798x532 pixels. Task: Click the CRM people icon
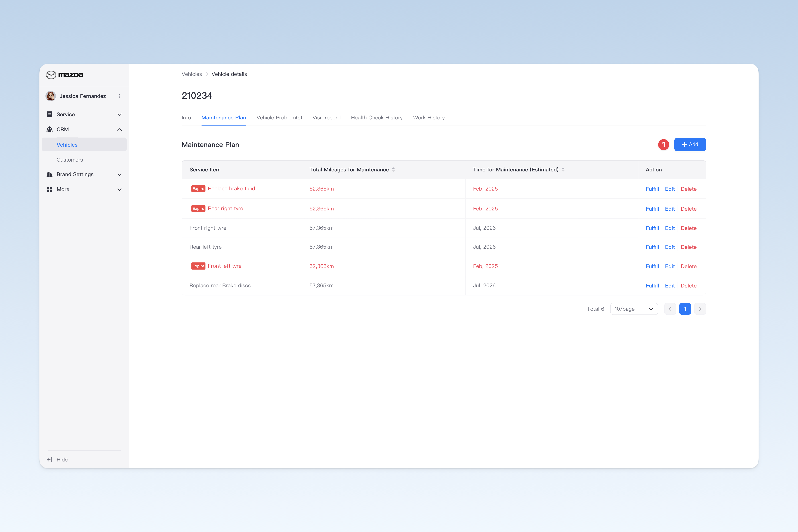coord(49,129)
